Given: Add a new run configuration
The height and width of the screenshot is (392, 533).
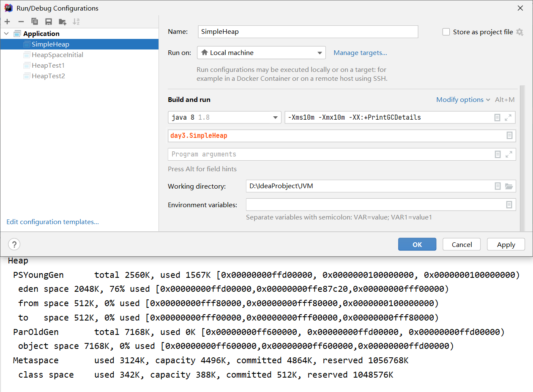Looking at the screenshot, I should point(7,22).
